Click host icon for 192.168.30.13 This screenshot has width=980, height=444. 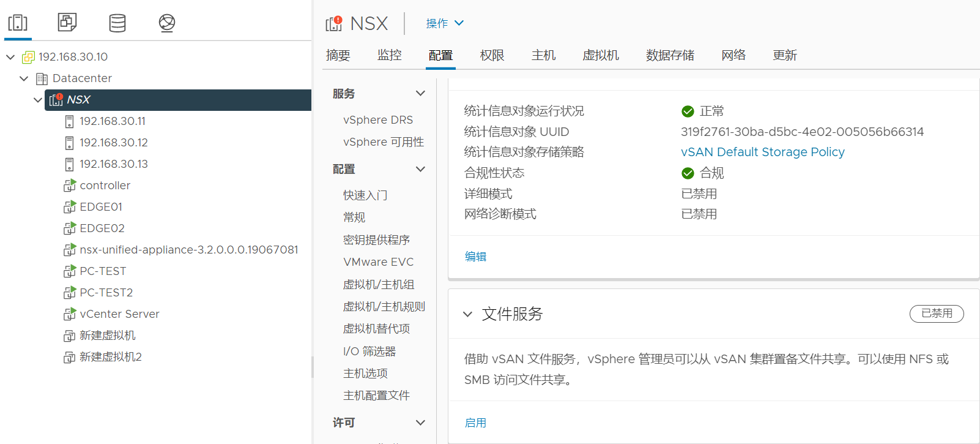[69, 164]
